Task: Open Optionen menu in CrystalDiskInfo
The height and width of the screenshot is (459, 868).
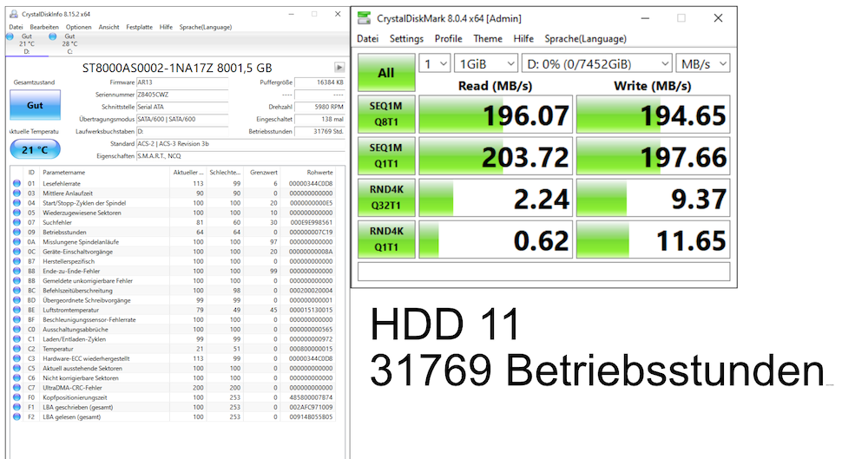Action: 79,27
